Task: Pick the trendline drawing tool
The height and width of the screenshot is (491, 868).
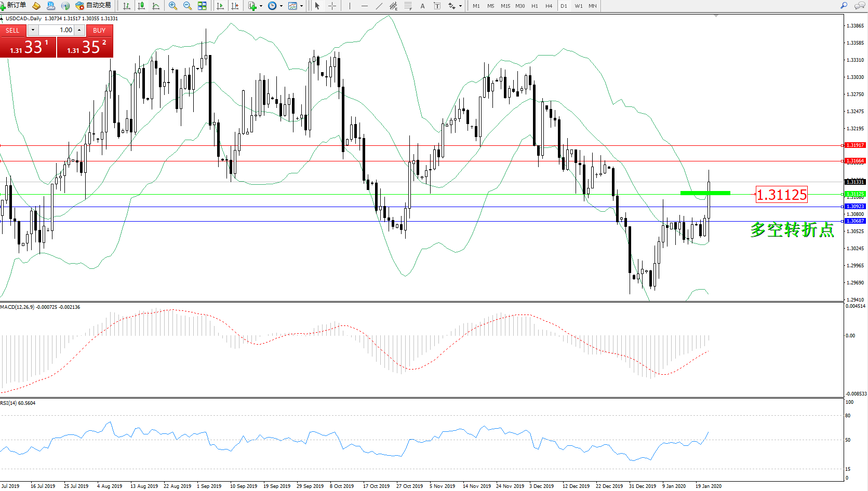Action: 379,6
